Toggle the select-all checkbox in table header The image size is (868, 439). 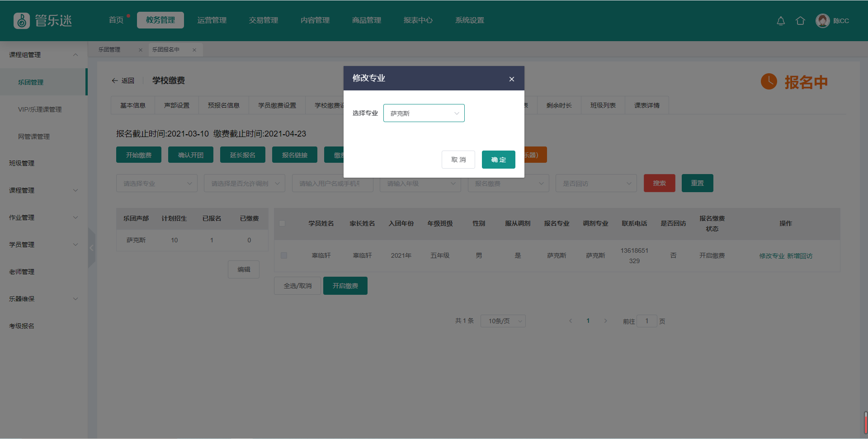pos(283,223)
